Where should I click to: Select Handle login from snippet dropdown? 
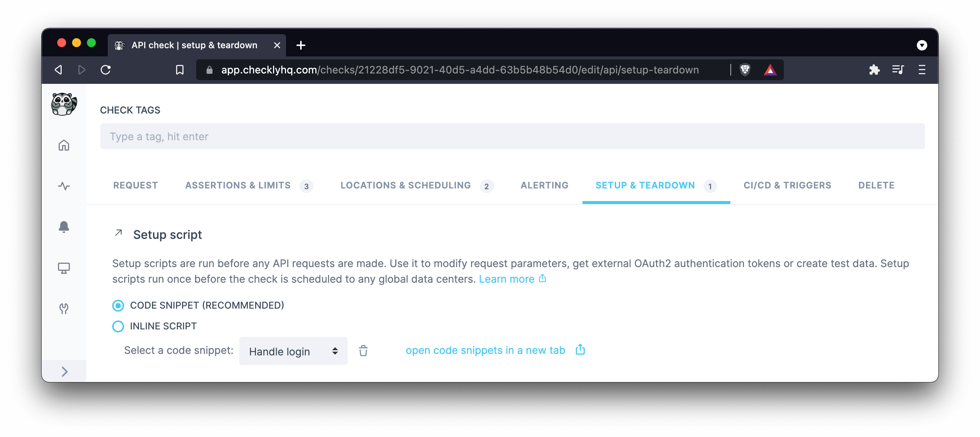pyautogui.click(x=293, y=350)
